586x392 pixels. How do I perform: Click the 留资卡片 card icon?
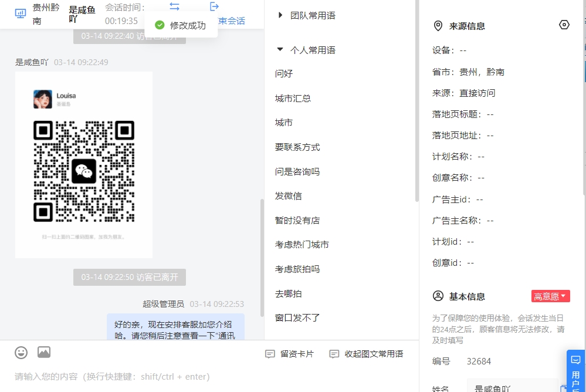tap(270, 354)
